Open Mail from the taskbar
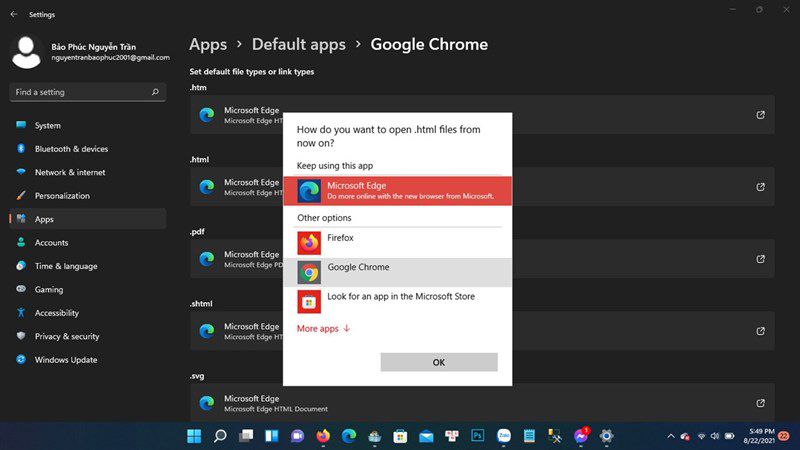The image size is (800, 450). click(x=426, y=436)
